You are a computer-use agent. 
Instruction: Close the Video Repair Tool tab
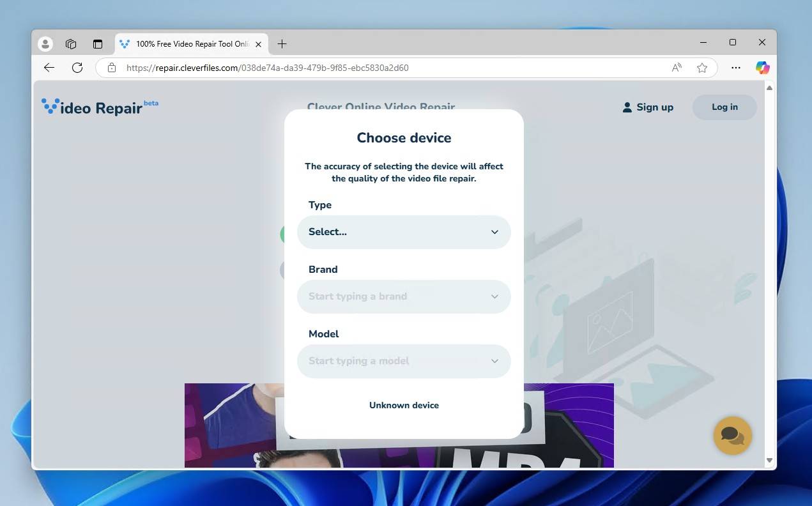258,44
